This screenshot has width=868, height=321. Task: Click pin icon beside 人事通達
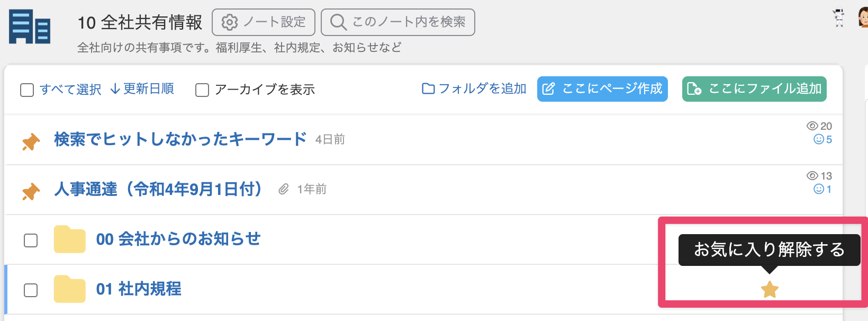31,191
